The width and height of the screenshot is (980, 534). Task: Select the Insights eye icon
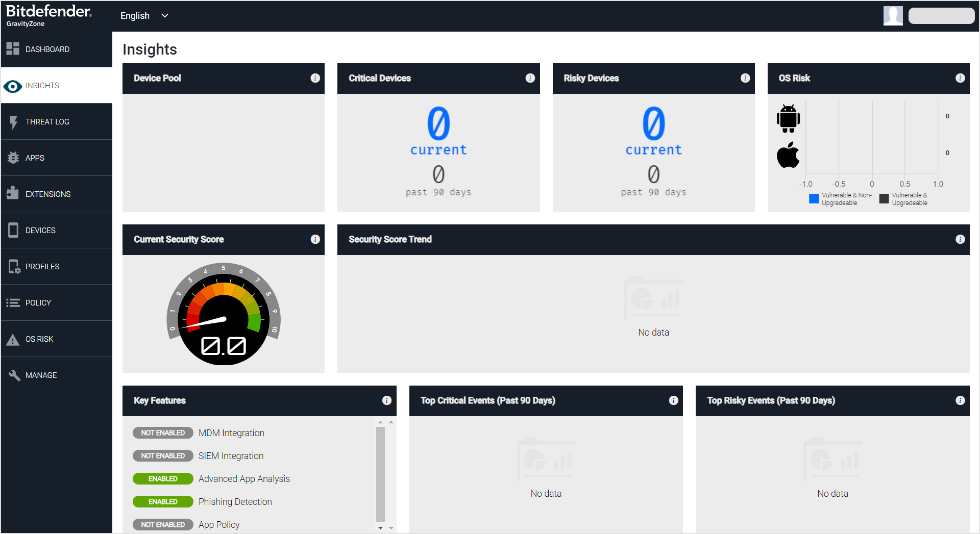[x=13, y=86]
